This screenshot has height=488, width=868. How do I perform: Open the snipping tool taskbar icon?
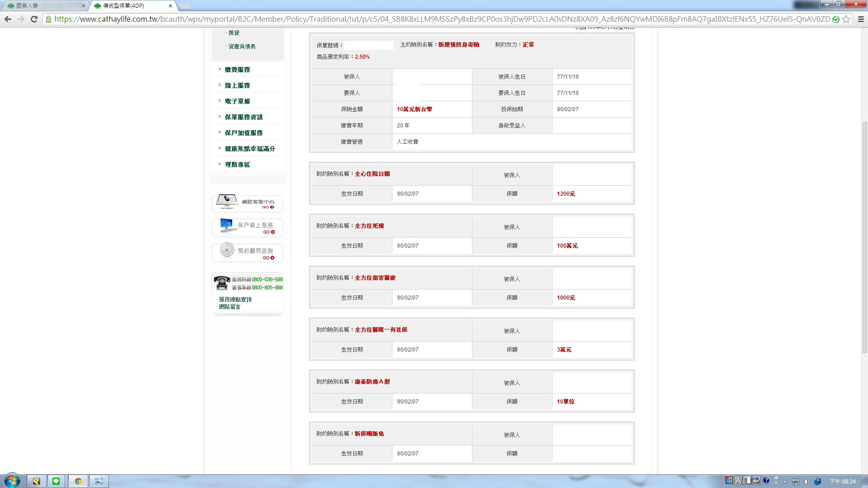[99, 481]
